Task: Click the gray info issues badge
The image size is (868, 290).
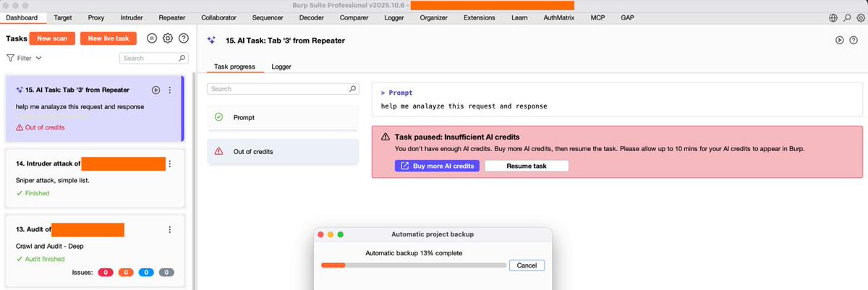Action: tap(166, 273)
